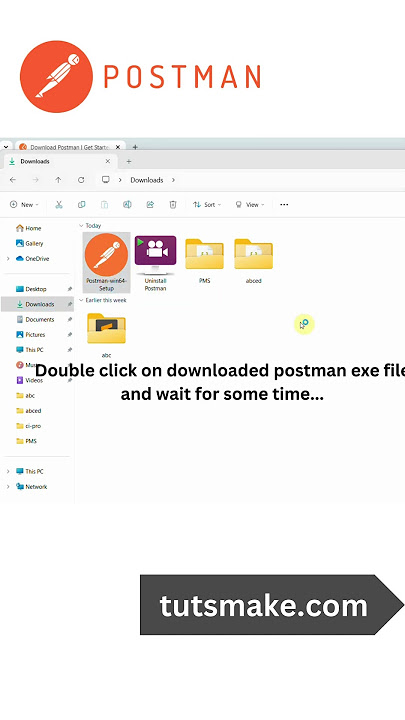The image size is (405, 720).
Task: Click the Copy toolbar icon
Action: point(82,205)
